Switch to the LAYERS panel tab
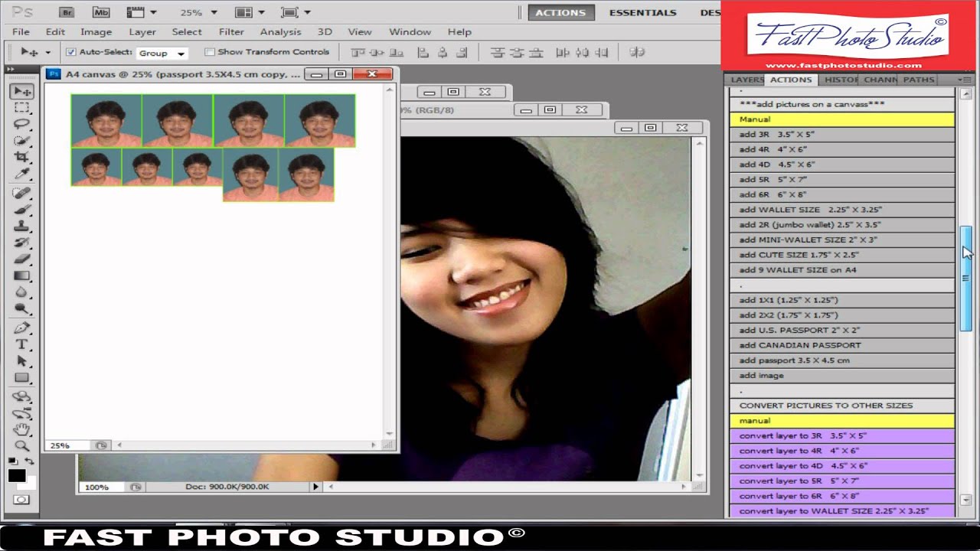 click(x=746, y=80)
